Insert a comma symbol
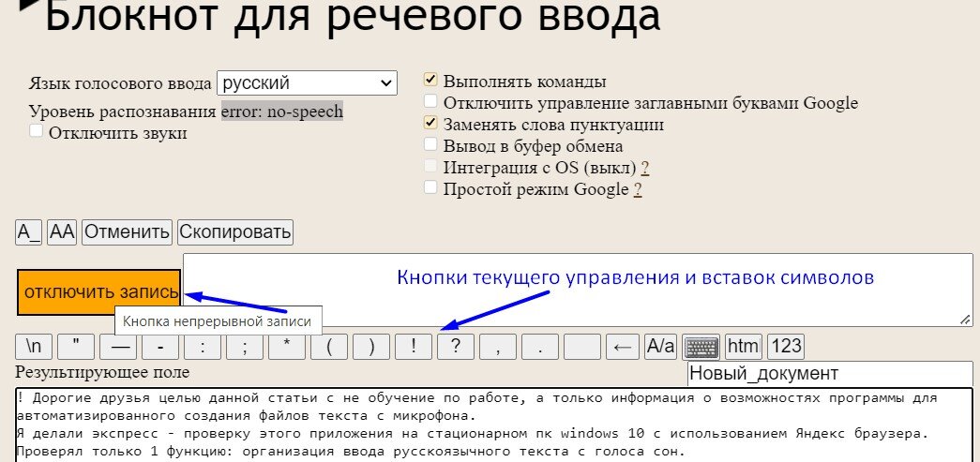The image size is (980, 462). 498,347
